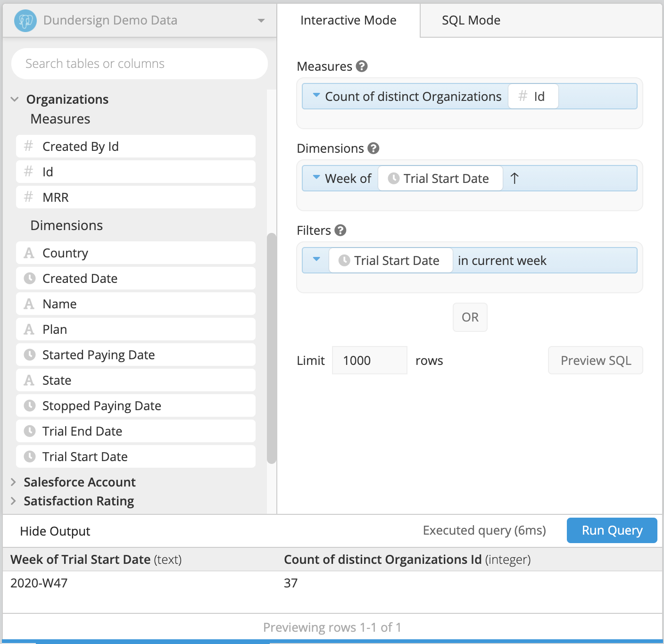
Task: Select the Plan dimension column
Action: (136, 329)
